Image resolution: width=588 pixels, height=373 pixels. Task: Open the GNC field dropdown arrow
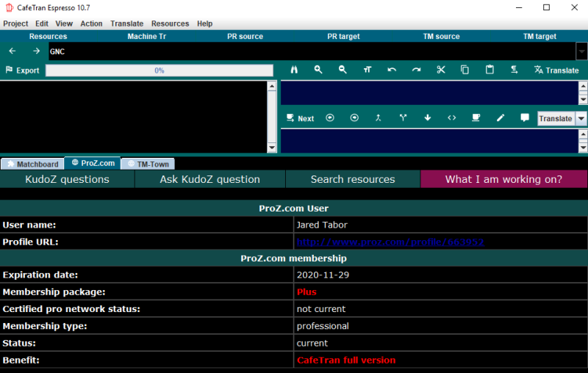click(581, 51)
